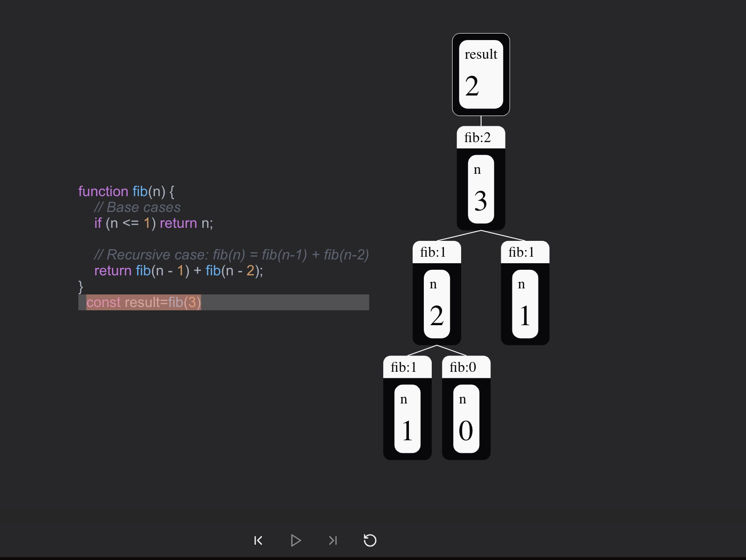
Task: Click 'return fib(n - 1) + fib(n - 2);' line
Action: (179, 271)
